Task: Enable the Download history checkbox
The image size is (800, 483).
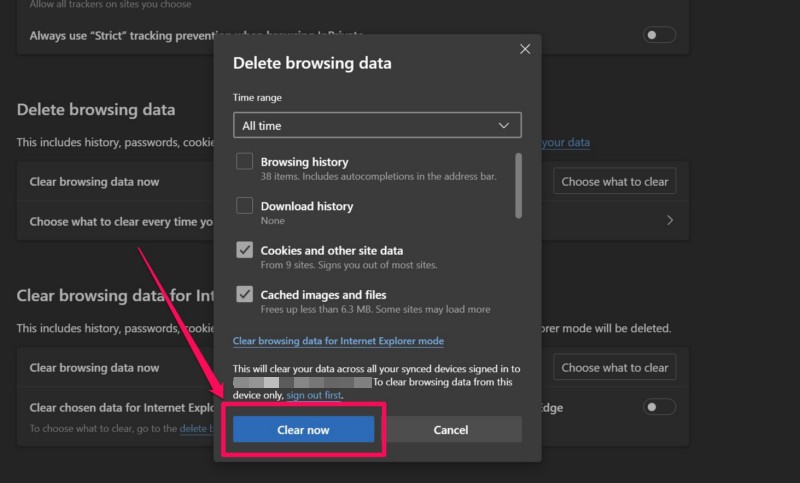Action: coord(244,206)
